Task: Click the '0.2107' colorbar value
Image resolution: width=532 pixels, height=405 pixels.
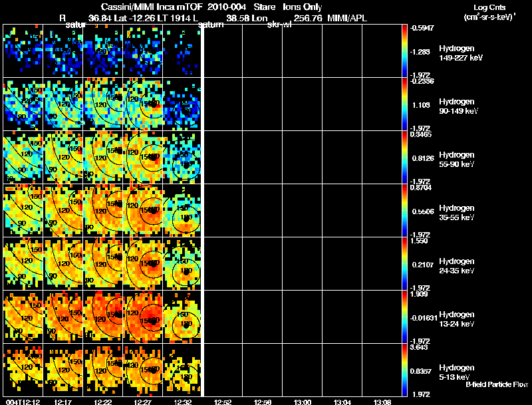Action: 422,265
